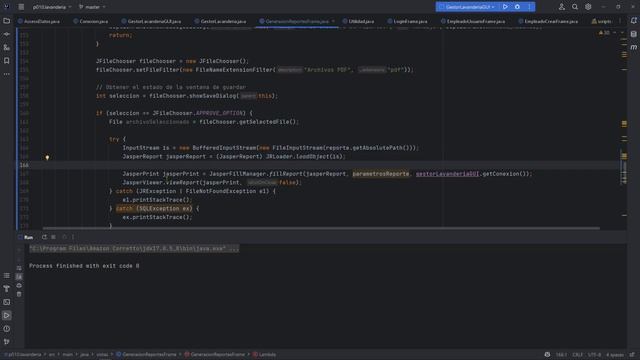Open the Project tool window
Viewport: 640px width, 360px height.
[x=7, y=21]
